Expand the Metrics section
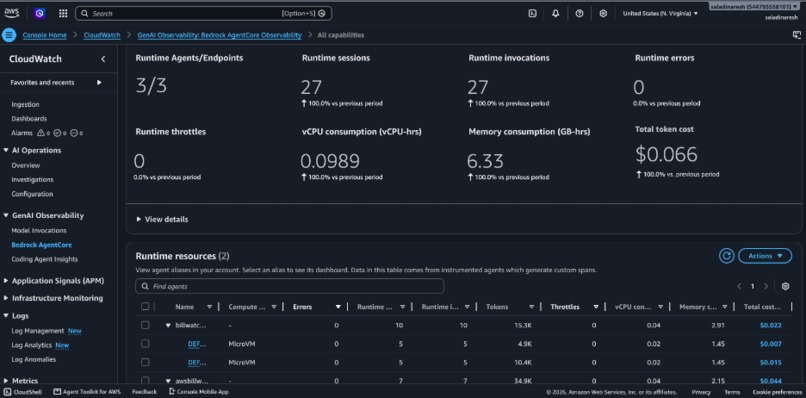806x398 pixels. coord(6,381)
